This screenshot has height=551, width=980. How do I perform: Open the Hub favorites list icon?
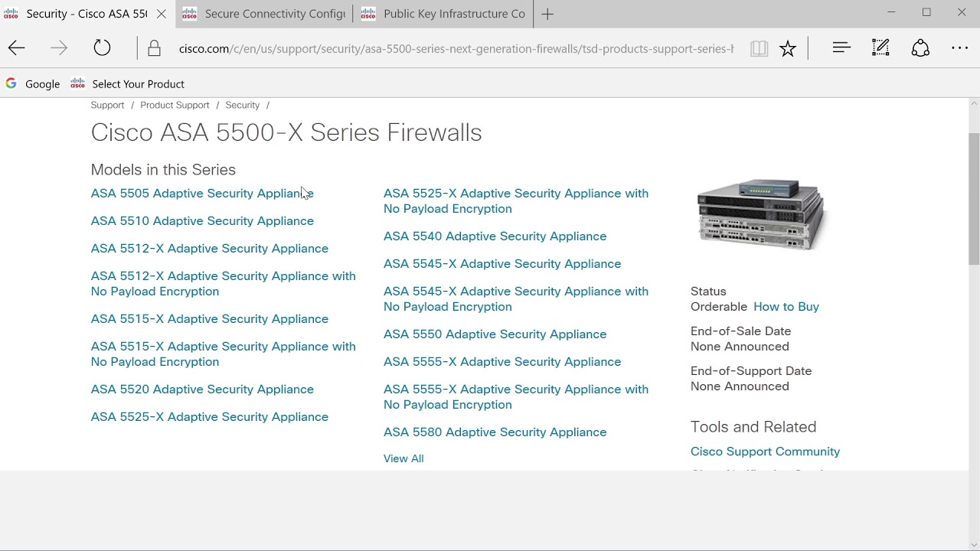[x=841, y=47]
